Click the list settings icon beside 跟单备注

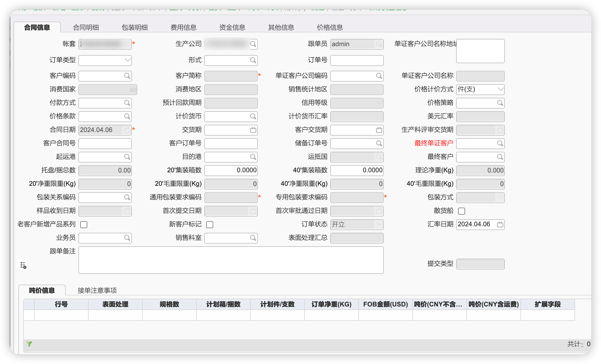pos(23,265)
